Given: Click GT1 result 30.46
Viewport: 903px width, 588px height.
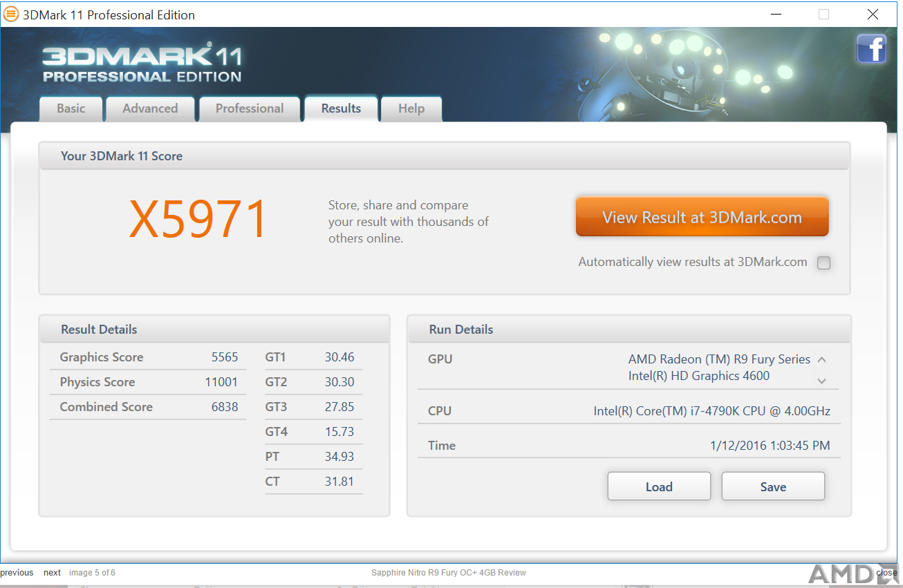Looking at the screenshot, I should click(x=339, y=357).
